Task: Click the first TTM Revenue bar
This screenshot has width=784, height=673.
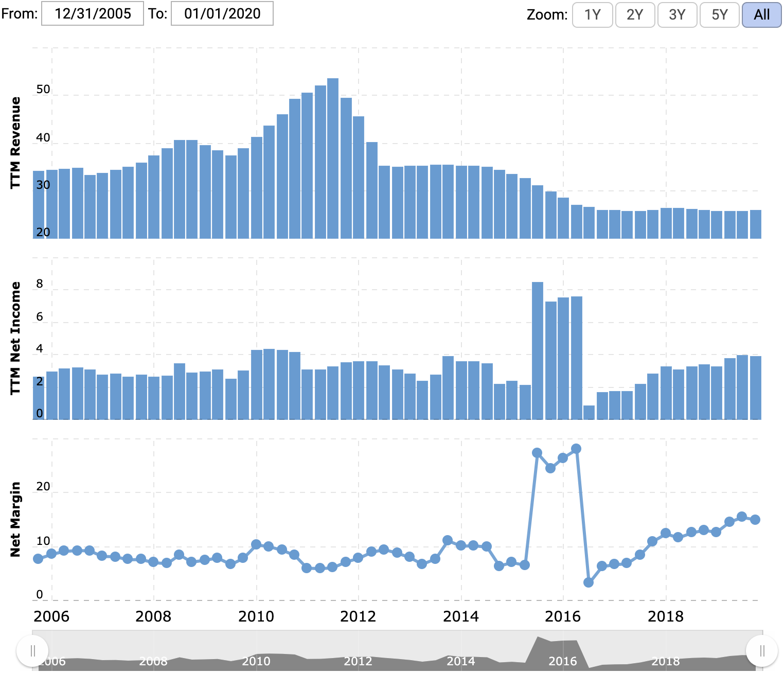Action: click(x=39, y=205)
